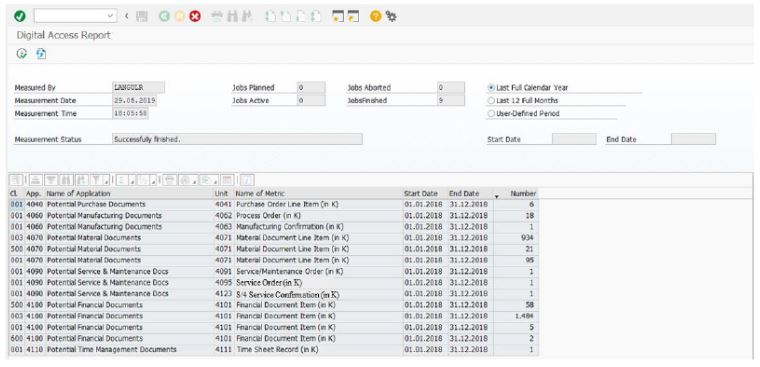Open sort arrow on Number column header
Image resolution: width=760 pixels, height=367 pixels.
[496, 196]
